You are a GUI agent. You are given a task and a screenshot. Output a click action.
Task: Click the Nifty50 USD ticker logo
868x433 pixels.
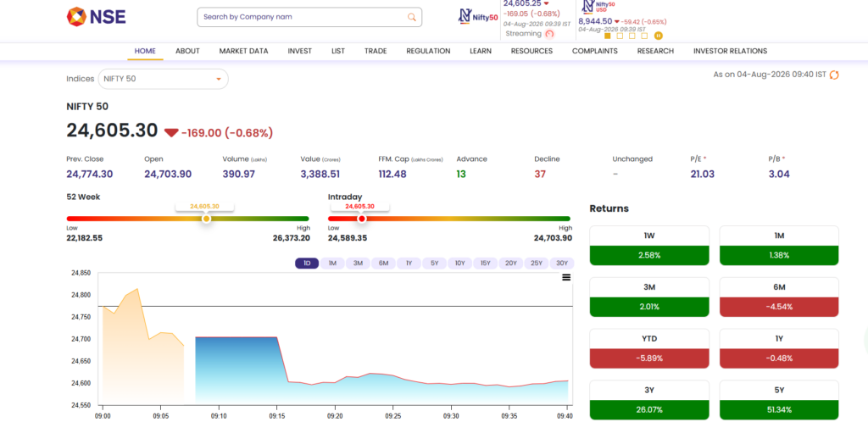tap(598, 6)
